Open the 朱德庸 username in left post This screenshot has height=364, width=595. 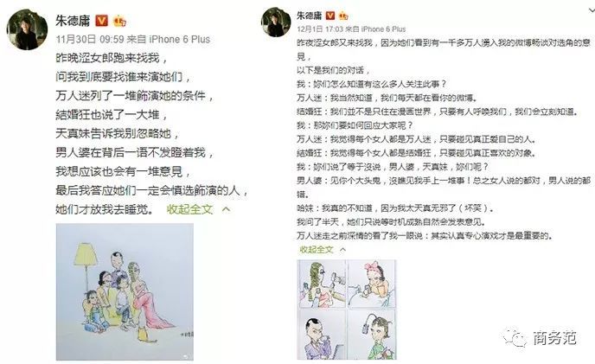[x=73, y=21]
